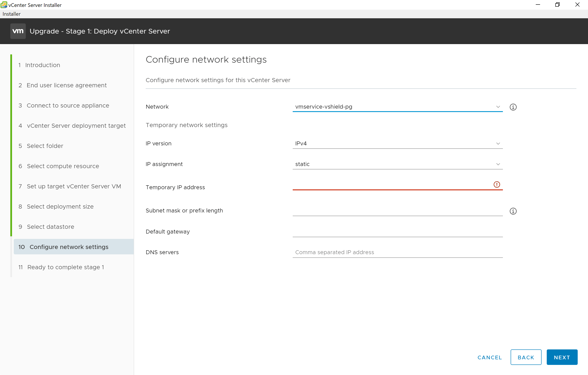Screen dimensions: 588x375
Task: Click the info icon next to Subnet mask
Action: (513, 211)
